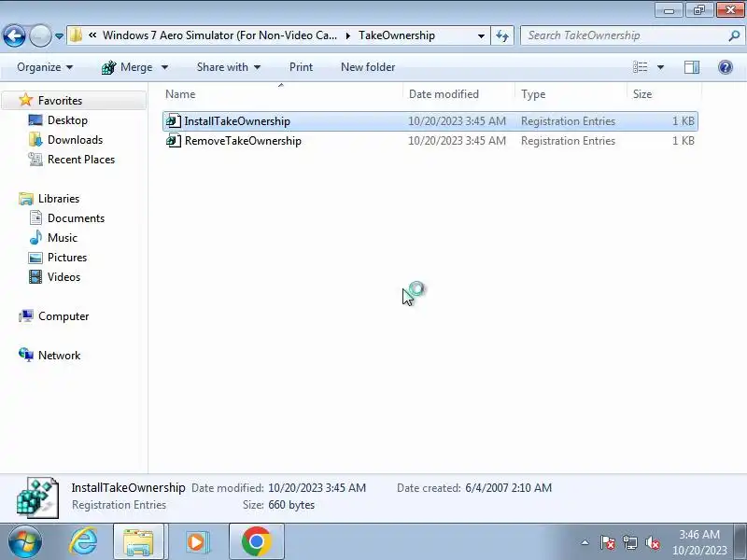This screenshot has width=747, height=560.
Task: Open the Action Center flag icon
Action: coord(608,542)
